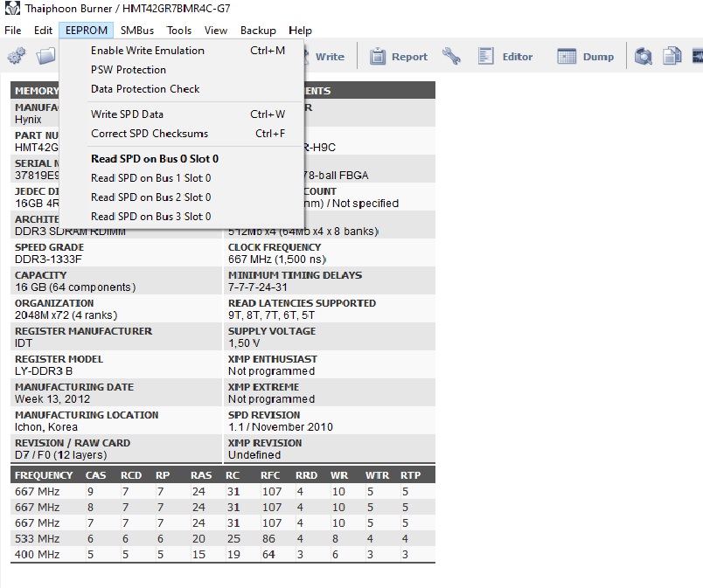Click the Editor document icon
This screenshot has width=703, height=588.
coord(485,57)
